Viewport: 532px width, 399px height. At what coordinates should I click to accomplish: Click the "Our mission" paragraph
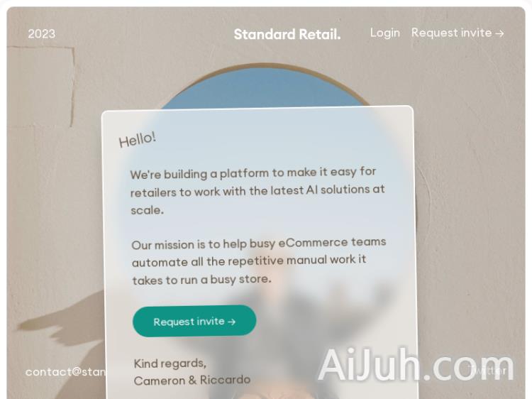[x=259, y=261]
